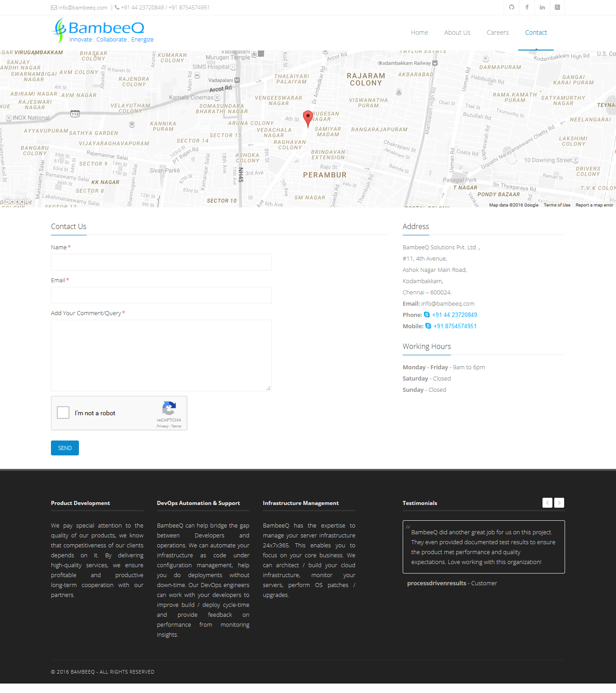This screenshot has height=693, width=616.
Task: Click the Skype icon beside Phone number
Action: (x=427, y=315)
